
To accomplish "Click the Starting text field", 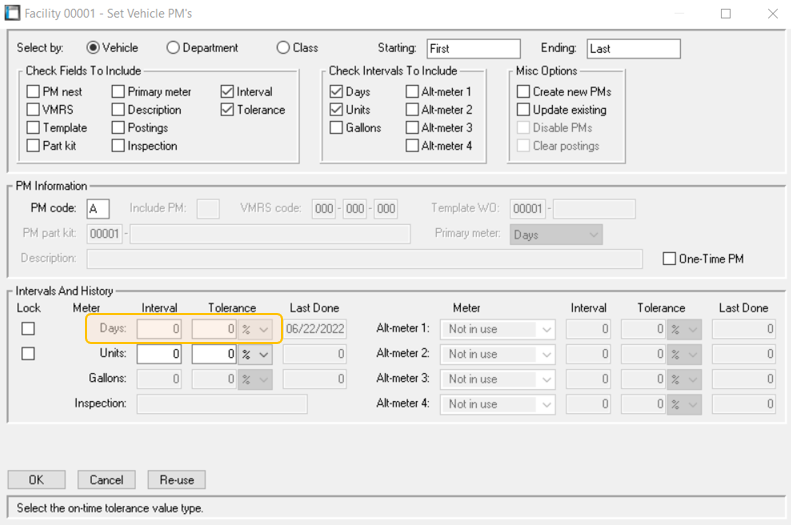I will click(x=473, y=48).
